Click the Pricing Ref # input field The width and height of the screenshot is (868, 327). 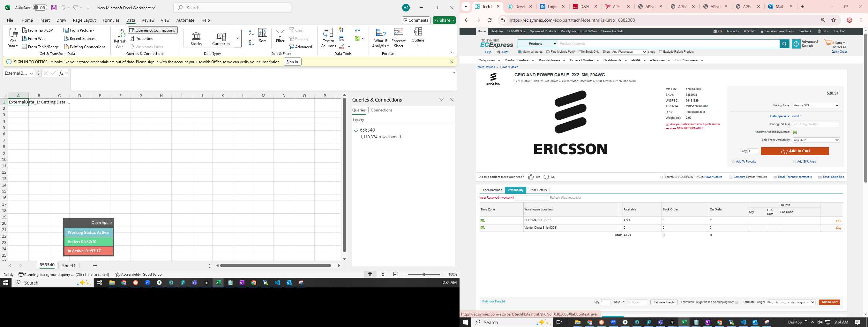coord(816,125)
